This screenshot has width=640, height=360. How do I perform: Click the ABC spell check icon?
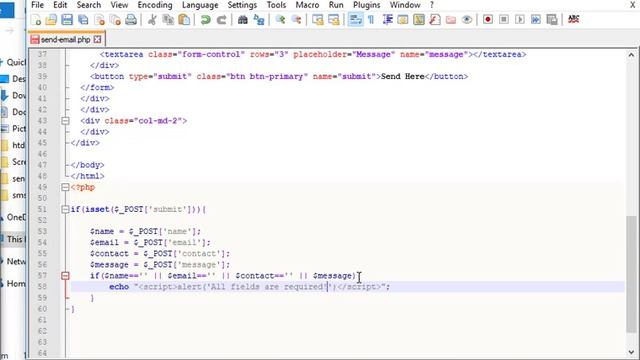pyautogui.click(x=573, y=19)
